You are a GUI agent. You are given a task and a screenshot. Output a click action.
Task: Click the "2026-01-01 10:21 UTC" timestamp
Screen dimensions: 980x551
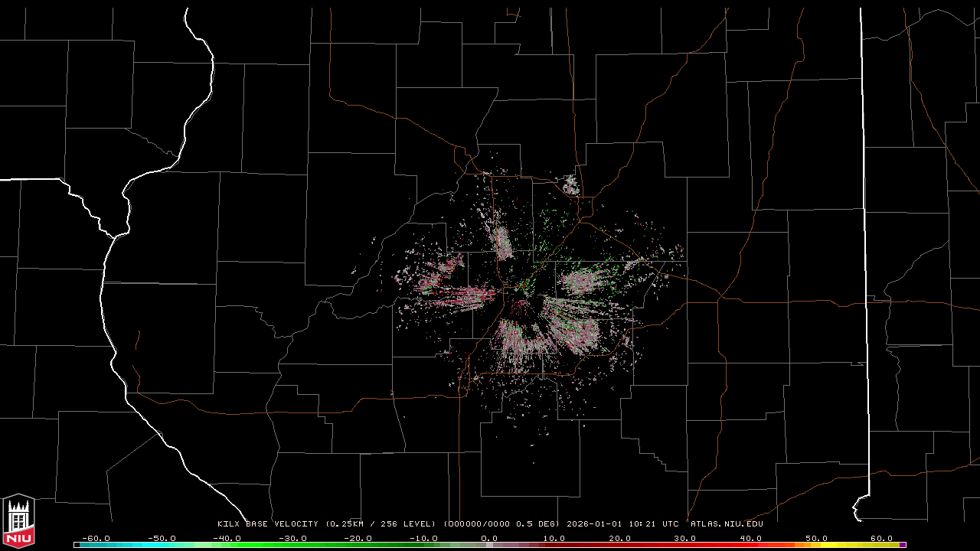click(x=622, y=524)
